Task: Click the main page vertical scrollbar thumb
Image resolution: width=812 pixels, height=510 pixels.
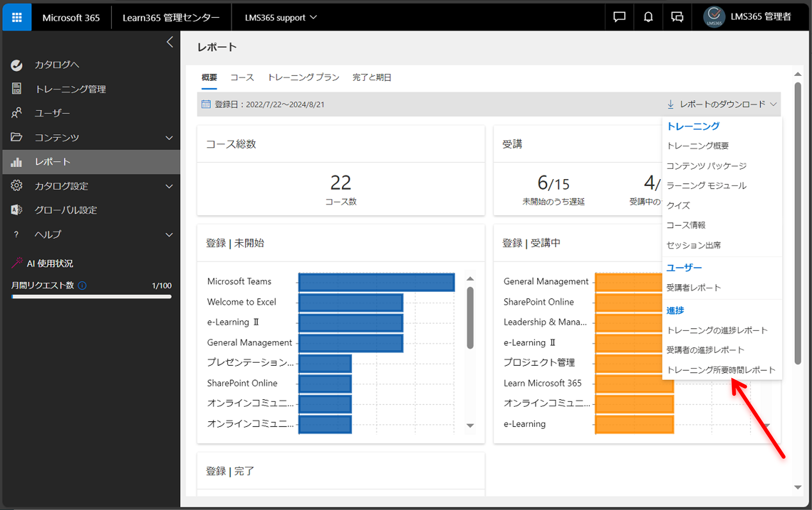Action: [x=797, y=223]
